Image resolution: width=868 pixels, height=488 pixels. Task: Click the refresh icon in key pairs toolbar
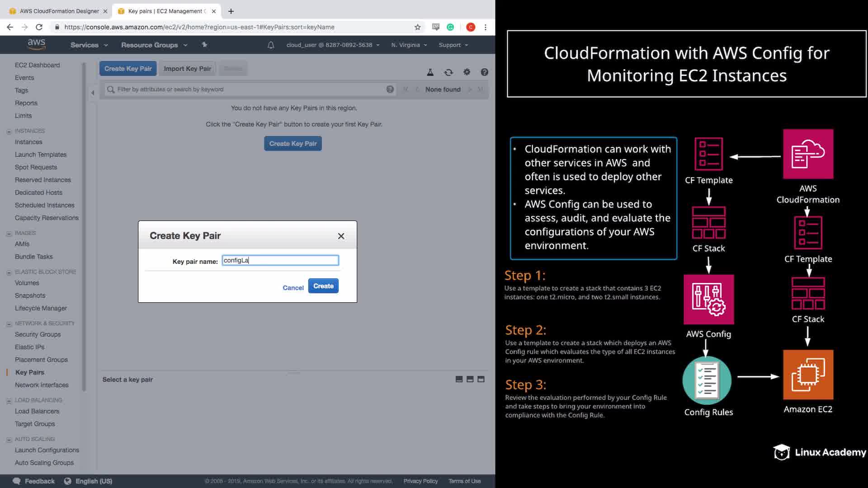point(448,72)
